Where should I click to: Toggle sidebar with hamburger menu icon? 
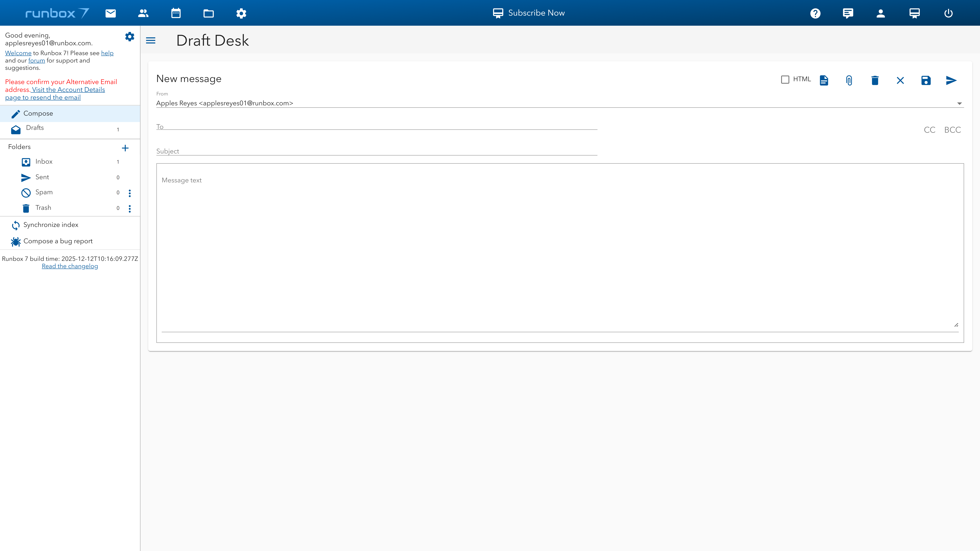(x=151, y=40)
